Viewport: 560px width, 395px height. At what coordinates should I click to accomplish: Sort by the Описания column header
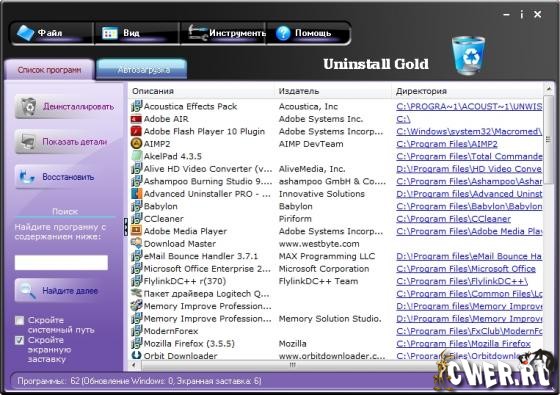(x=201, y=91)
